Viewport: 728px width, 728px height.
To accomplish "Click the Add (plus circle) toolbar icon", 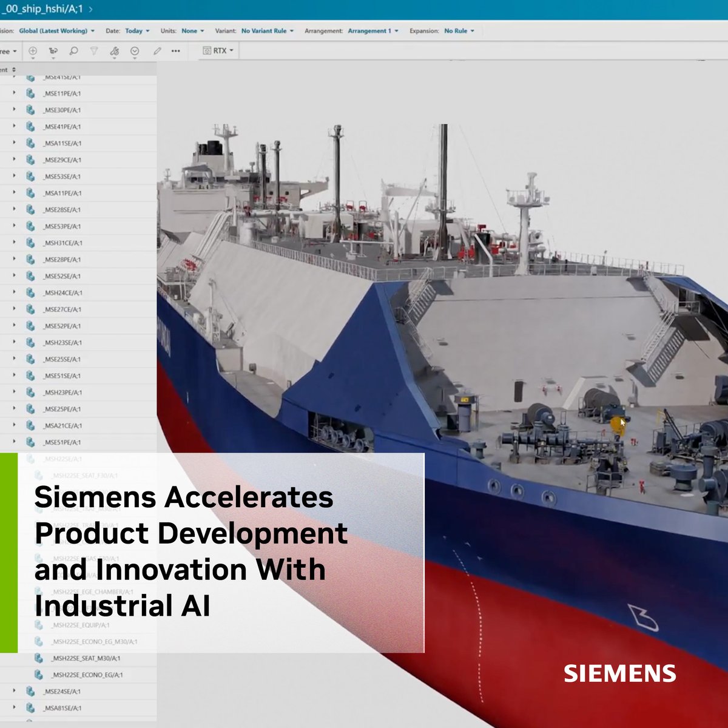I will click(x=33, y=52).
